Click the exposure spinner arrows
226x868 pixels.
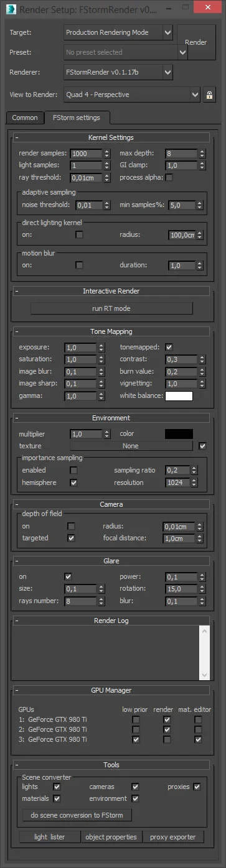click(101, 348)
